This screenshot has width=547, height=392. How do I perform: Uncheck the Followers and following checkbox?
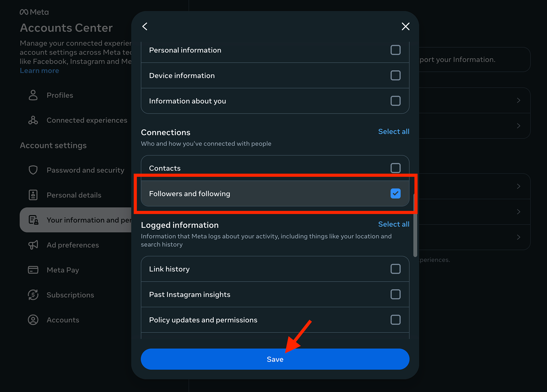tap(395, 194)
